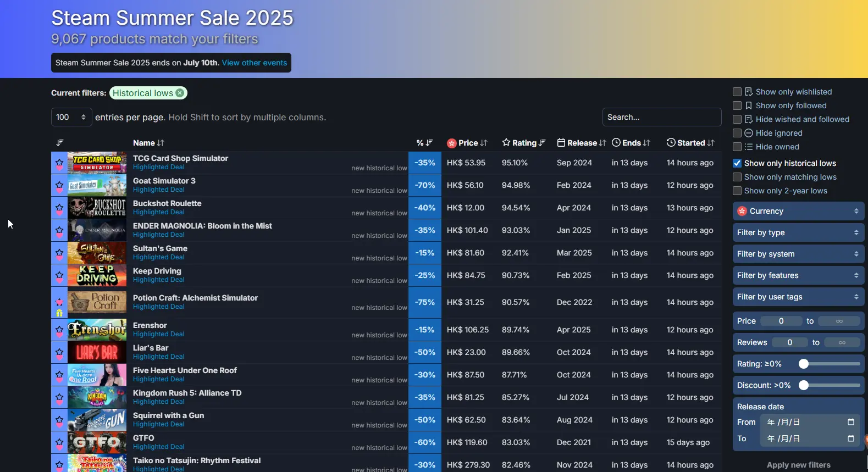Viewport: 868px width, 472px height.
Task: Tick Hide wished and followed checkbox
Action: (x=737, y=119)
